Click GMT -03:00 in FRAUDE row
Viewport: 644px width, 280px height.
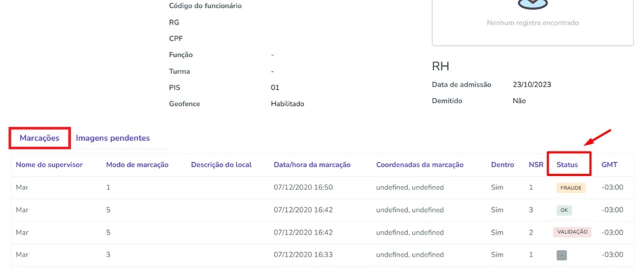613,187
